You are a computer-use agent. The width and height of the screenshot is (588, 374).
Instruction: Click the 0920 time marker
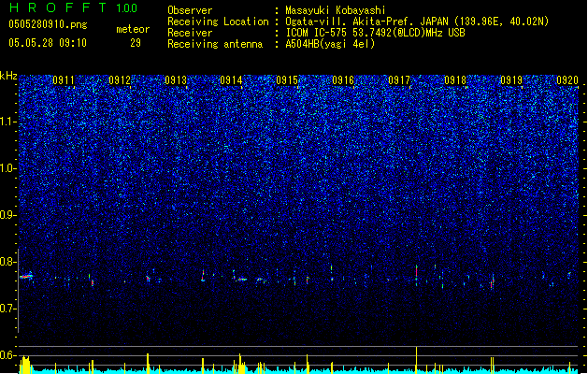567,80
